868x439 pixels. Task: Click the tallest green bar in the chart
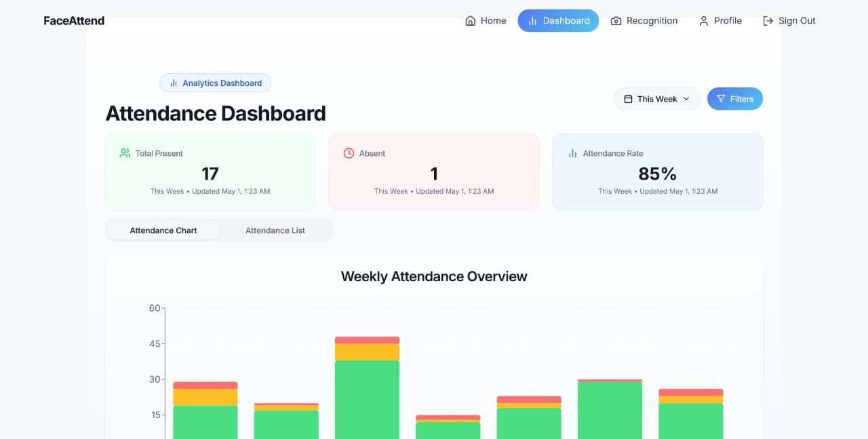click(x=367, y=400)
